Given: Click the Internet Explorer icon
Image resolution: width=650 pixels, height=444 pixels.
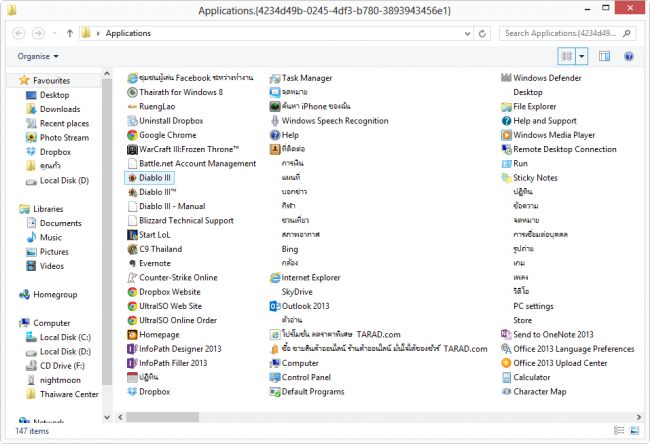Looking at the screenshot, I should 274,278.
